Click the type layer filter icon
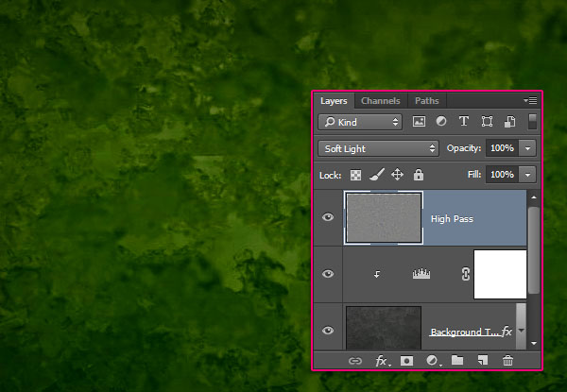The height and width of the screenshot is (392, 567). (x=464, y=122)
